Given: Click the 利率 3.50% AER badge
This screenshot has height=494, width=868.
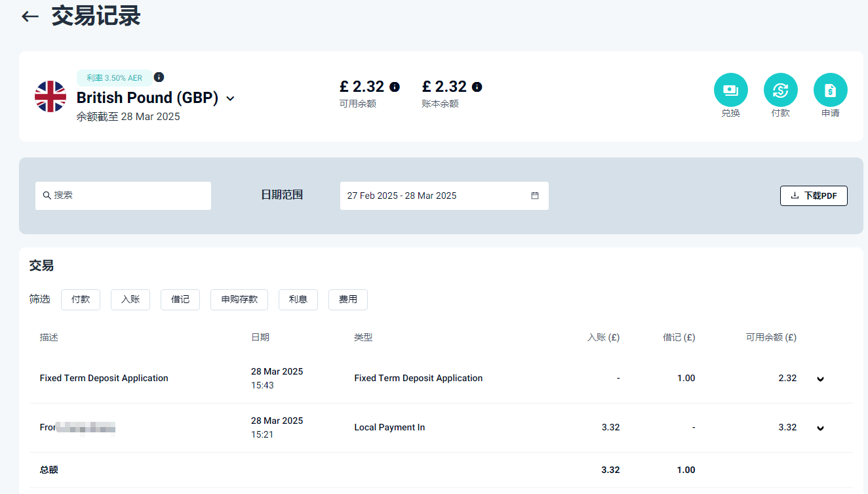Looking at the screenshot, I should coord(115,78).
